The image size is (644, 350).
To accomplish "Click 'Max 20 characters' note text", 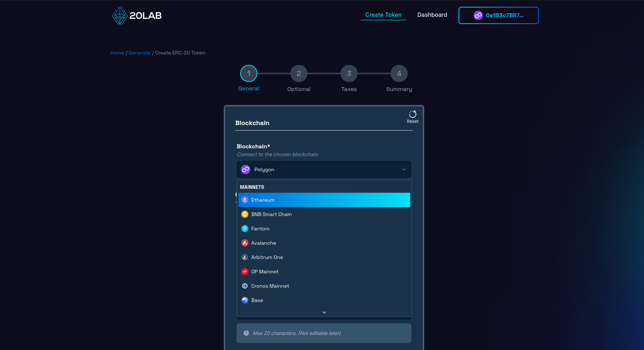I will tap(297, 333).
